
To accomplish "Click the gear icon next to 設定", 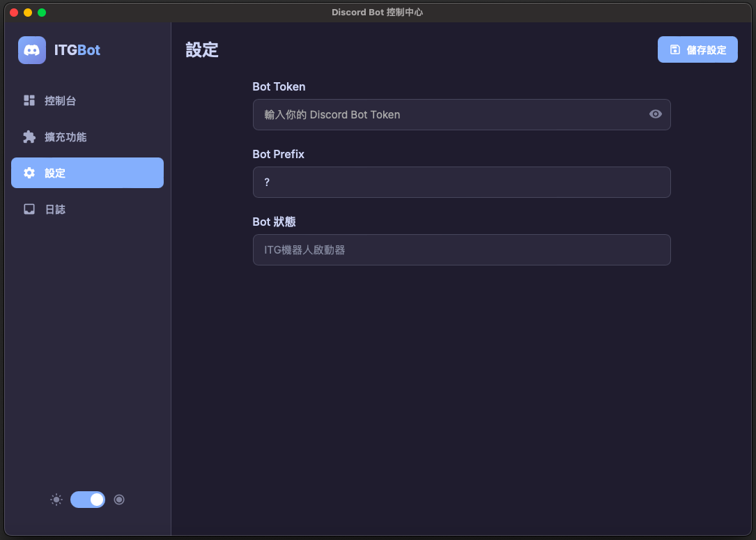I will [30, 173].
